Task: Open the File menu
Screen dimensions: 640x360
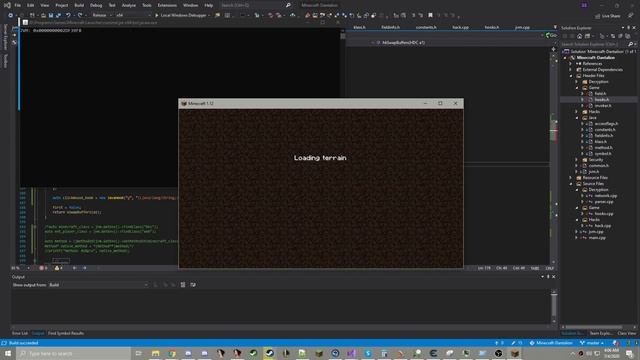Action: [18, 5]
